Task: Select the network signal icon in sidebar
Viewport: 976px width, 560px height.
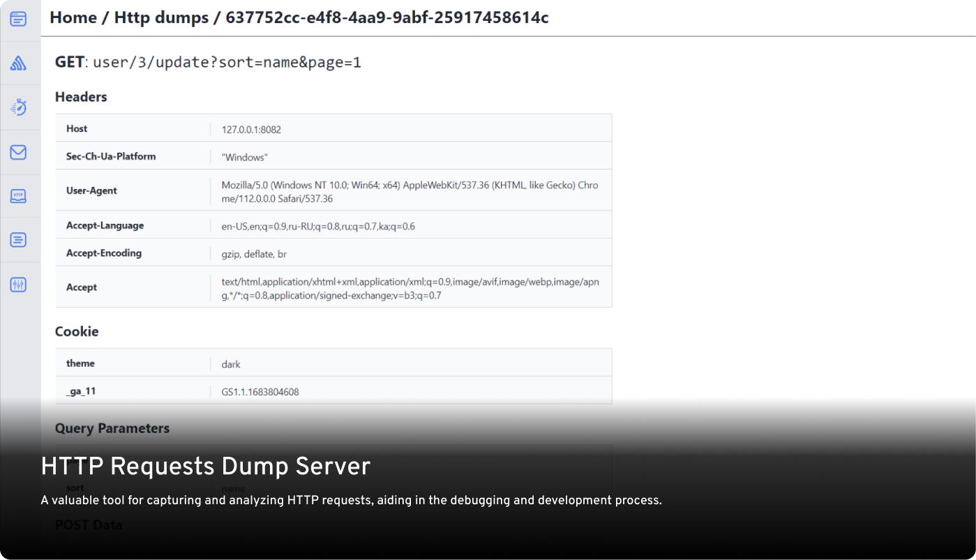Action: 17,62
